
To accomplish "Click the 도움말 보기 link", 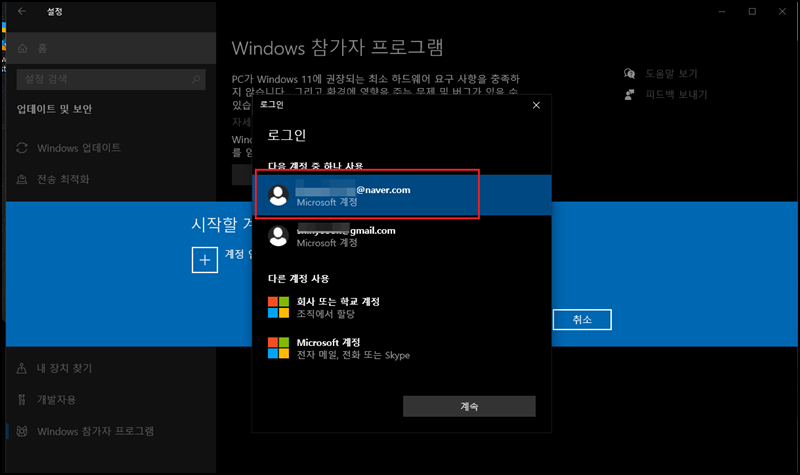I will pos(671,73).
